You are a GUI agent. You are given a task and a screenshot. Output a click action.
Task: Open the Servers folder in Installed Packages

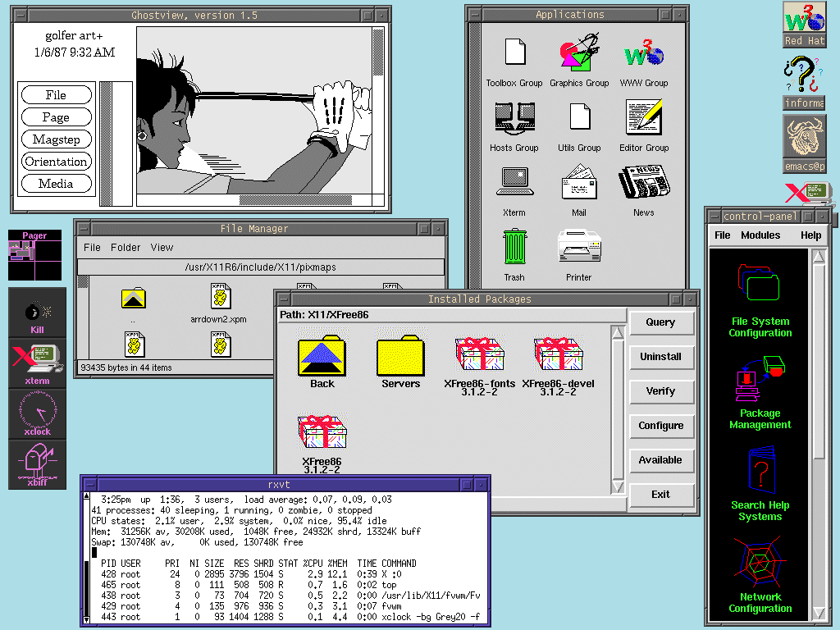[x=400, y=356]
